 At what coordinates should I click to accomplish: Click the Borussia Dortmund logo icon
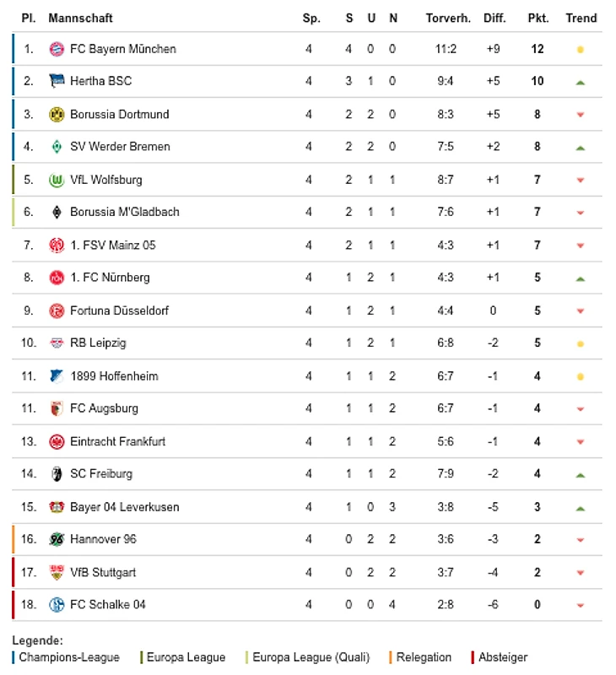(57, 114)
